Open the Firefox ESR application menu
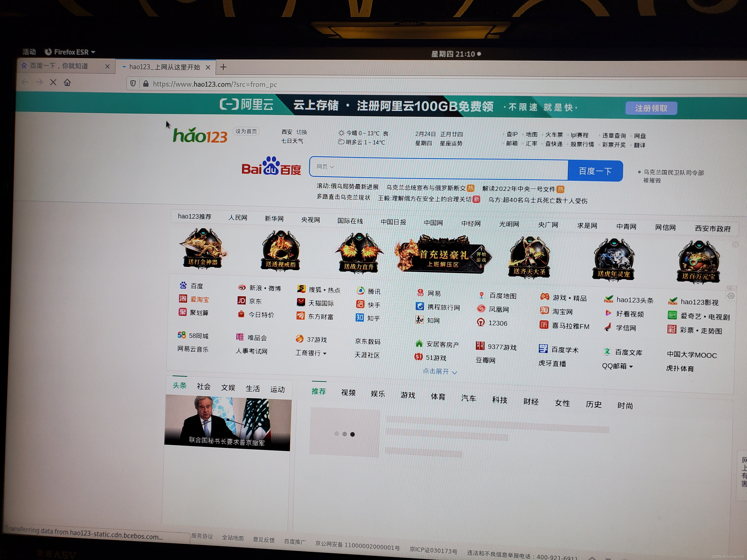 (70, 52)
